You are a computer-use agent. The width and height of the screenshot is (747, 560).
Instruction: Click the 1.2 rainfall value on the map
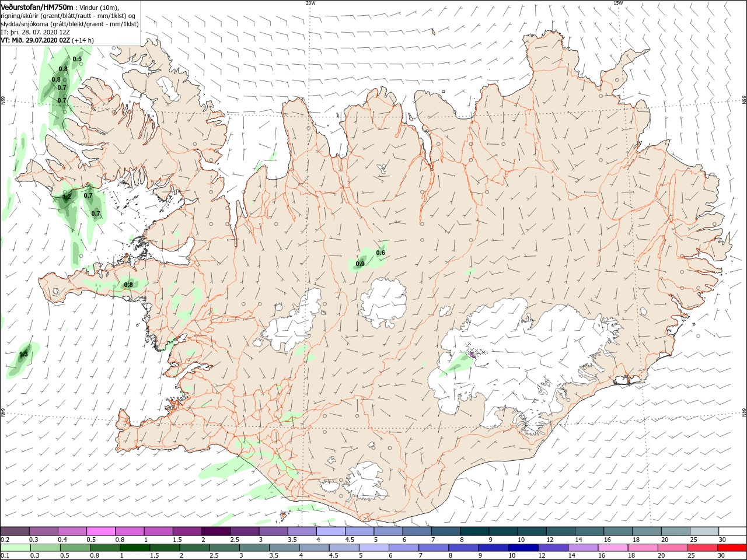coord(67,197)
